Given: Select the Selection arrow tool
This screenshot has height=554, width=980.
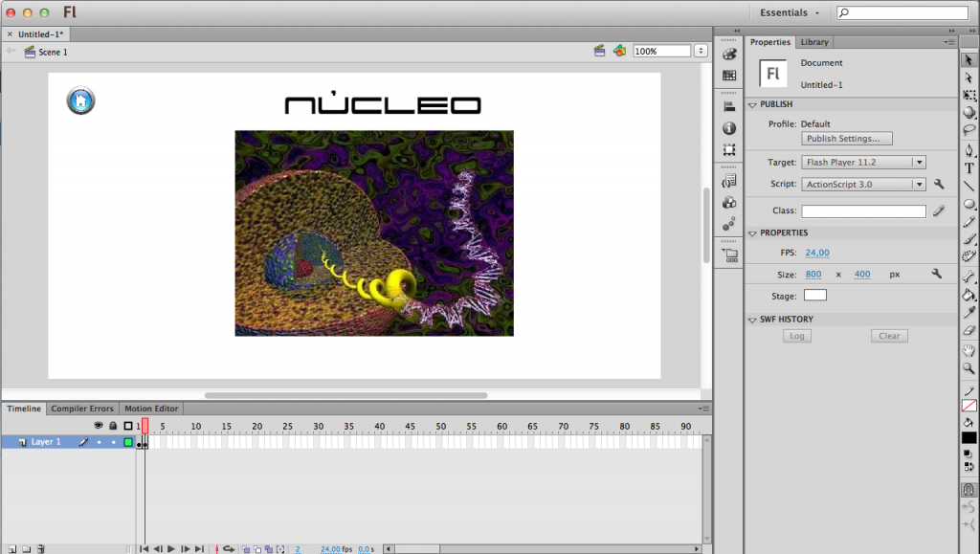Looking at the screenshot, I should [969, 60].
